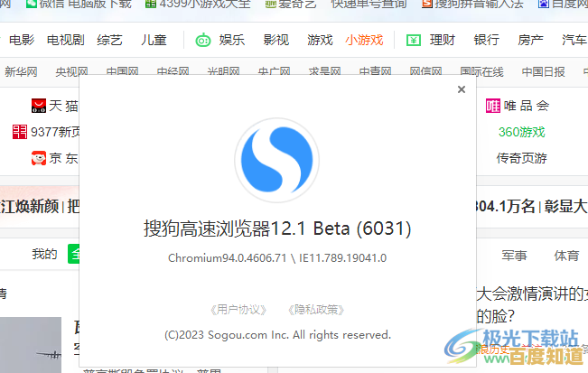Open the airplane news thumbnail
This screenshot has width=588, height=373.
click(31, 345)
